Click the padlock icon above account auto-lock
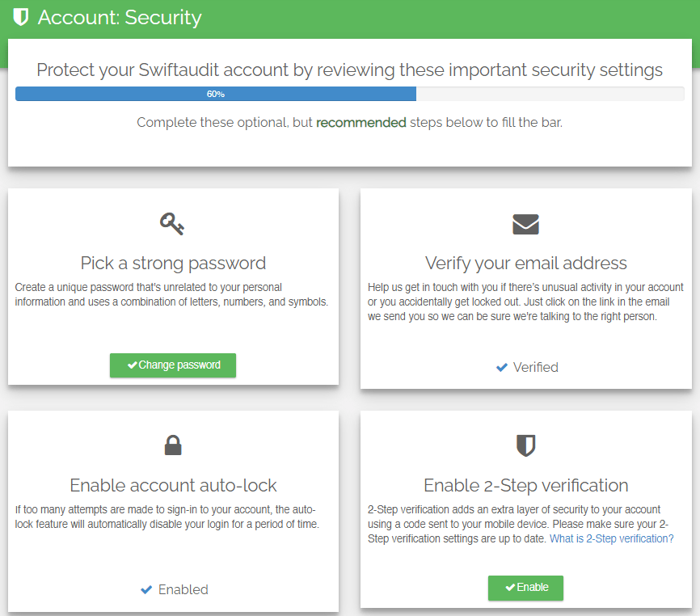Screen dimensions: 700x616 (x=173, y=445)
